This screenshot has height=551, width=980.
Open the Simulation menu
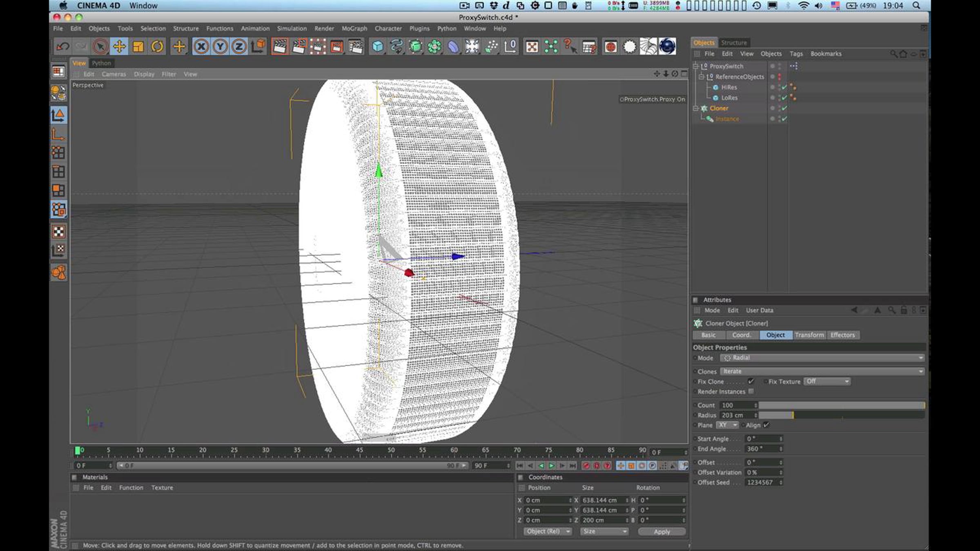point(292,29)
